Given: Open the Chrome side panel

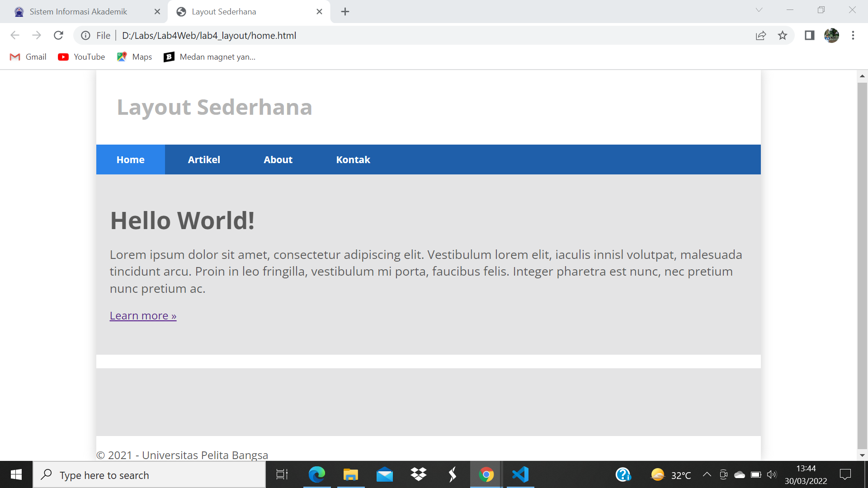Looking at the screenshot, I should tap(809, 35).
